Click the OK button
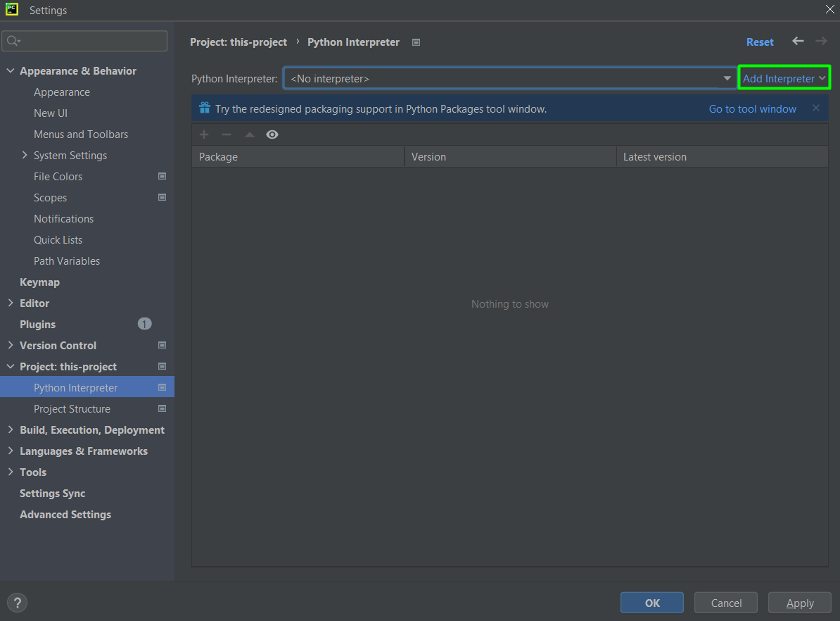This screenshot has height=621, width=840. (652, 603)
